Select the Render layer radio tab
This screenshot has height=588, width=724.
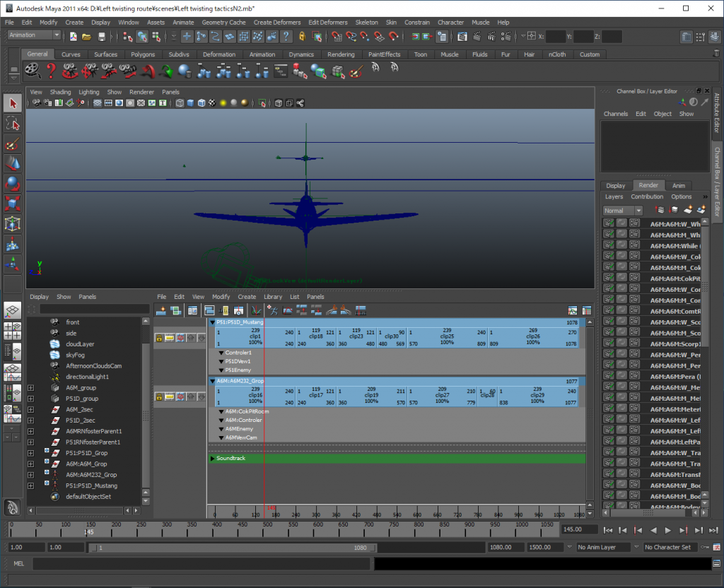648,185
